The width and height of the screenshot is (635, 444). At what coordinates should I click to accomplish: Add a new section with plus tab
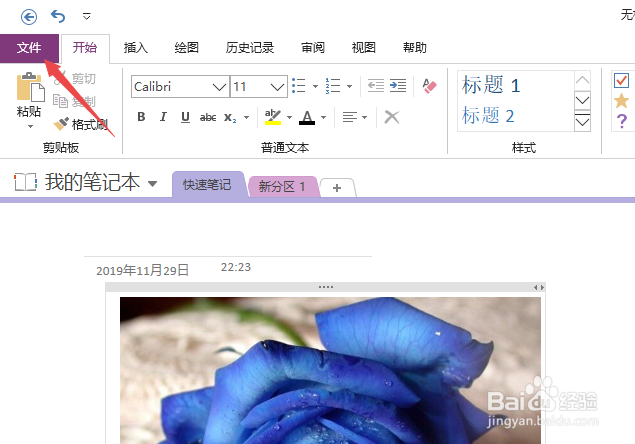point(337,188)
